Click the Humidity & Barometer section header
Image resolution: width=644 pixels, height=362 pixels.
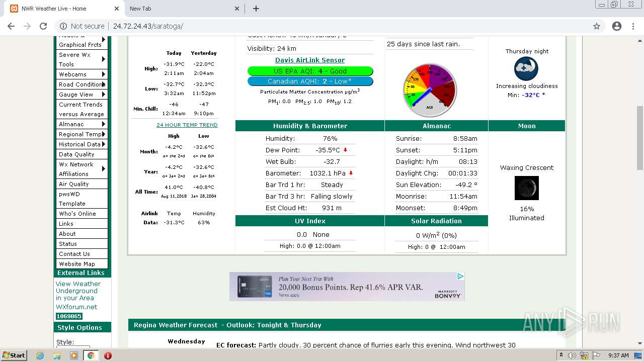pyautogui.click(x=310, y=126)
